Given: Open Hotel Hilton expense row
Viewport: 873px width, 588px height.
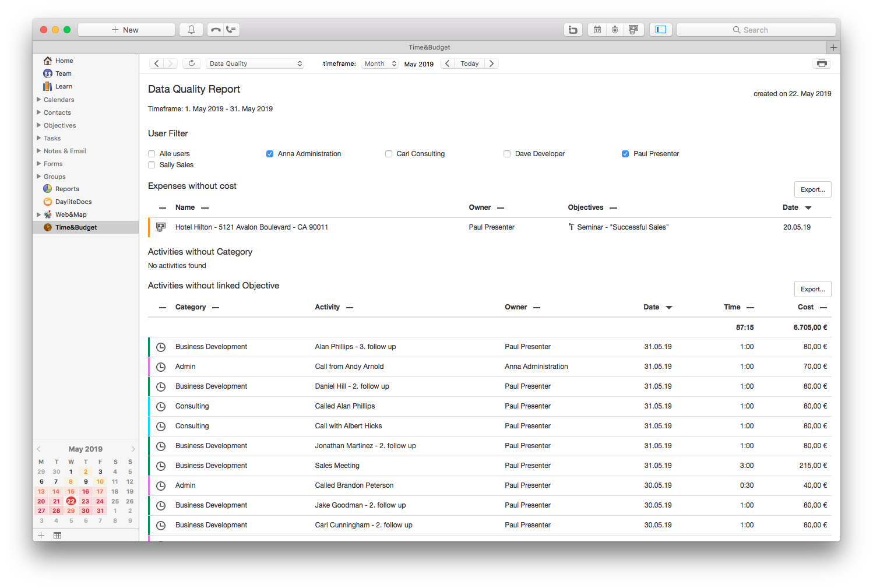Looking at the screenshot, I should 490,227.
